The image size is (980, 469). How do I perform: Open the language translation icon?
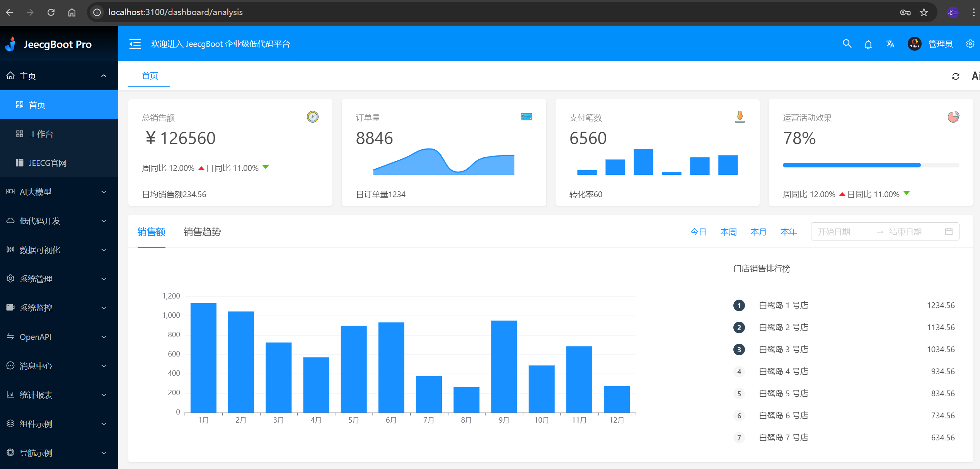click(890, 44)
